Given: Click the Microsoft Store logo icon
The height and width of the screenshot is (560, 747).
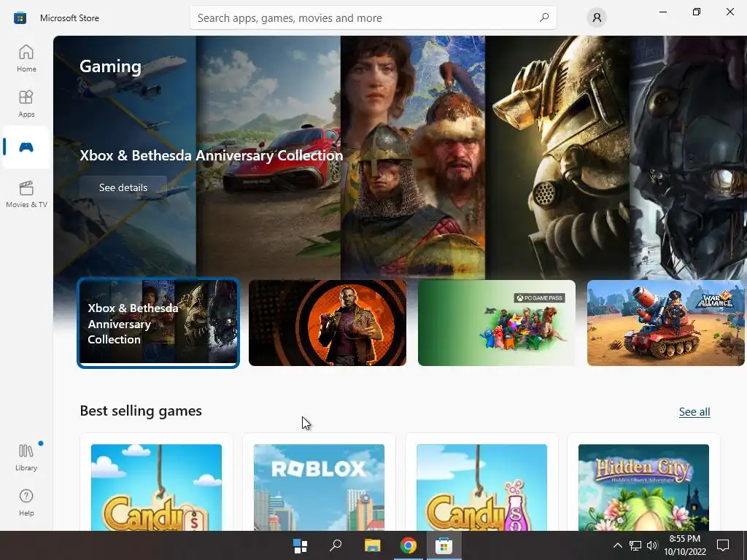Looking at the screenshot, I should 20,18.
